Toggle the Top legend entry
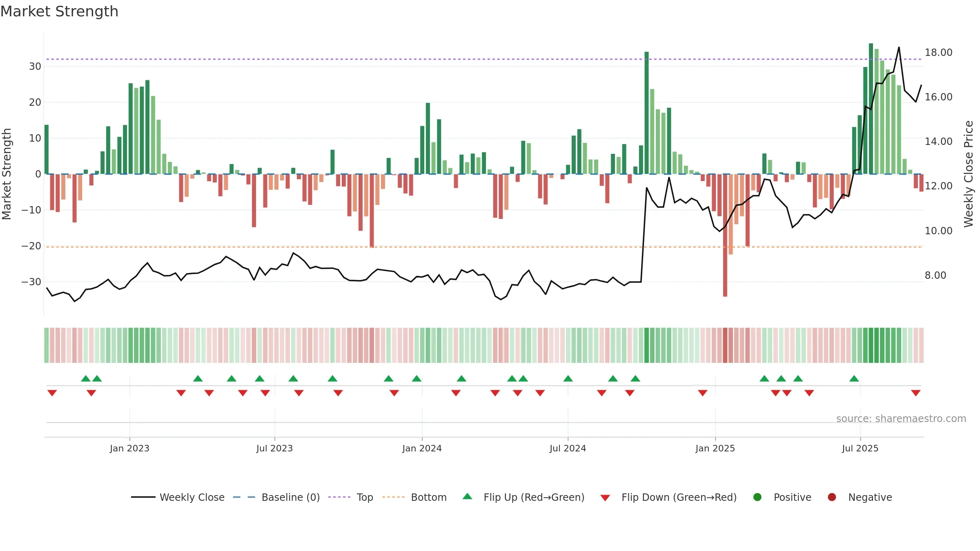This screenshot has height=551, width=980. point(351,497)
